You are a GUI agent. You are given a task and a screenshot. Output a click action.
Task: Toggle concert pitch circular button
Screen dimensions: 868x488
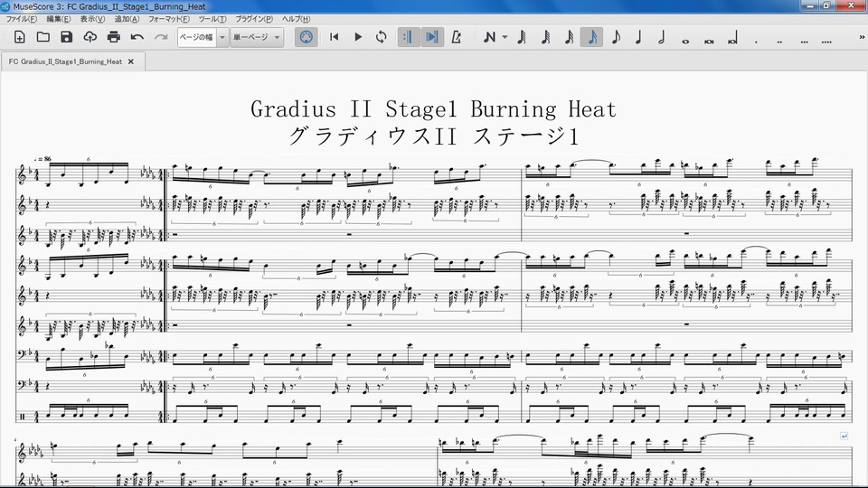click(307, 37)
